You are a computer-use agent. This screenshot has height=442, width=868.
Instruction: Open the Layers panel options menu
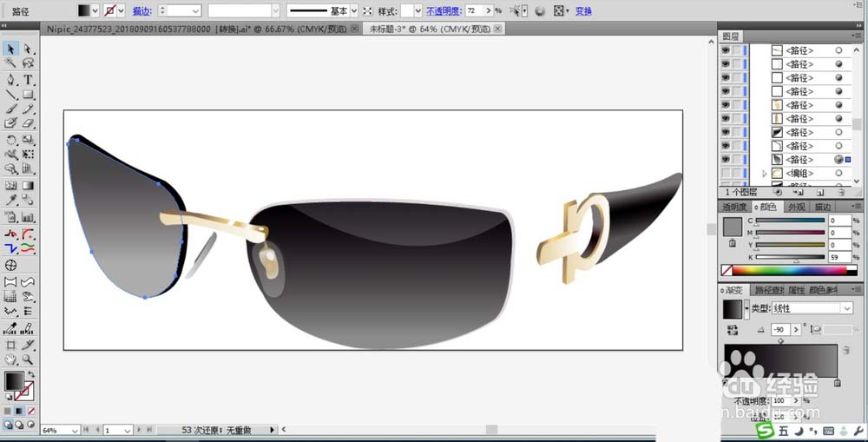point(857,36)
